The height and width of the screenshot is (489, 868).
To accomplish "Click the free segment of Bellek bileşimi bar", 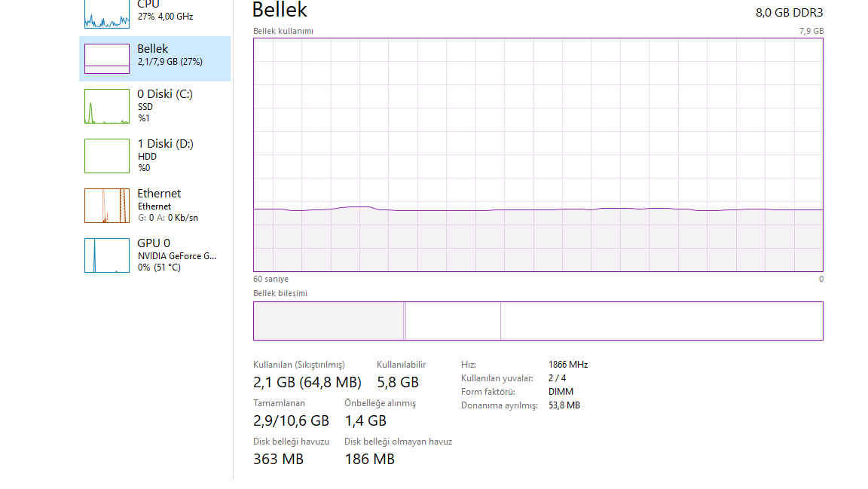I will pyautogui.click(x=662, y=321).
